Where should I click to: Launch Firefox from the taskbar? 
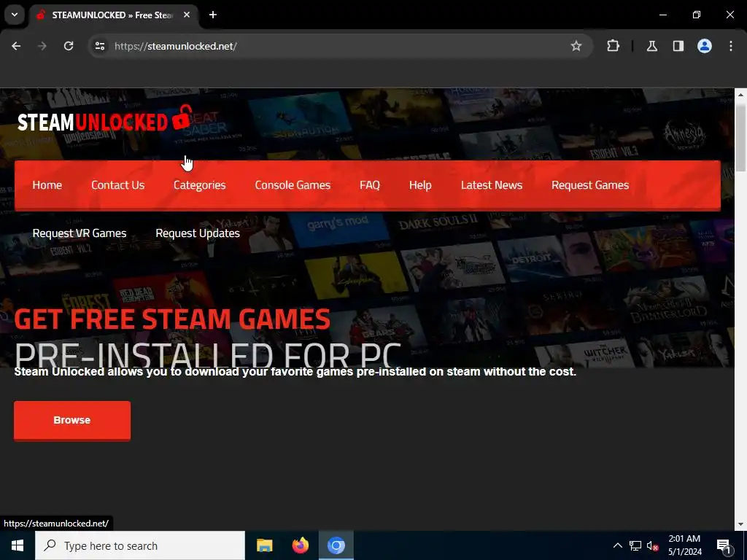click(x=300, y=545)
